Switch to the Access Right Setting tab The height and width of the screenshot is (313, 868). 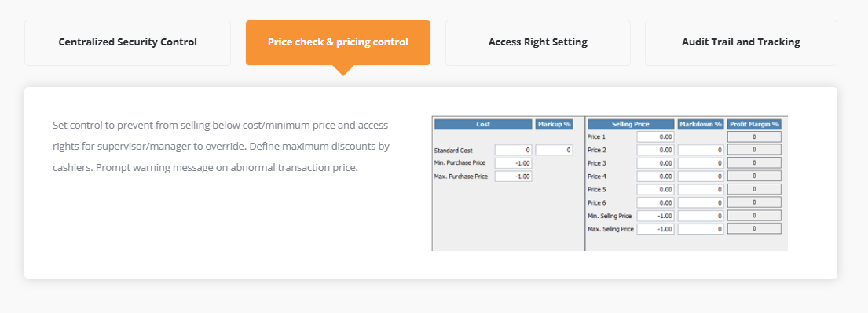click(537, 42)
